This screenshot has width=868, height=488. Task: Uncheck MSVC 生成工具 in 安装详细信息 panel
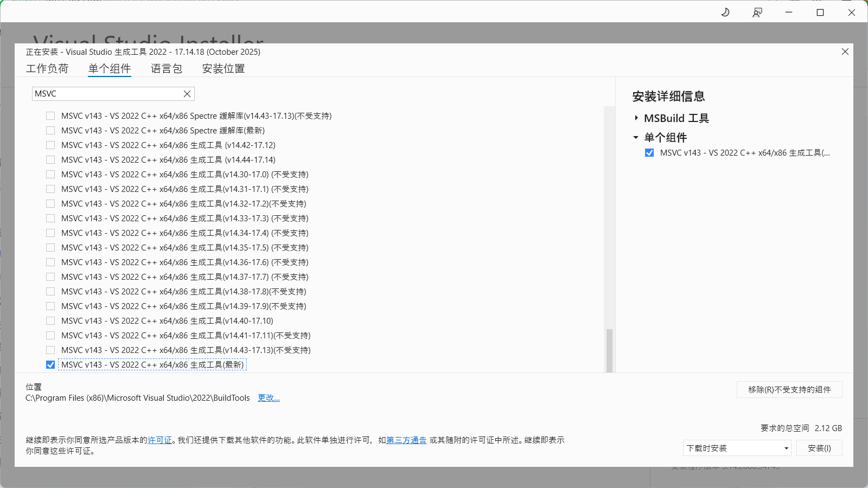[x=649, y=153]
